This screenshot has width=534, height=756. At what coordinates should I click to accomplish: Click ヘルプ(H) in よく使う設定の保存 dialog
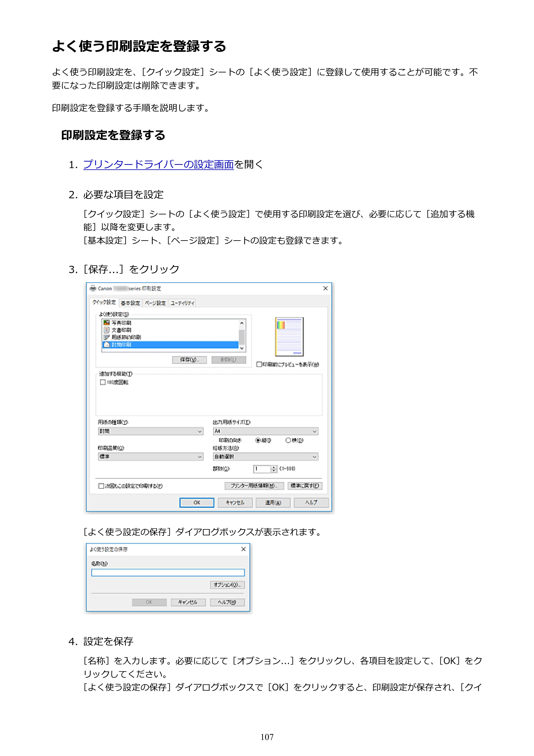pyautogui.click(x=227, y=602)
